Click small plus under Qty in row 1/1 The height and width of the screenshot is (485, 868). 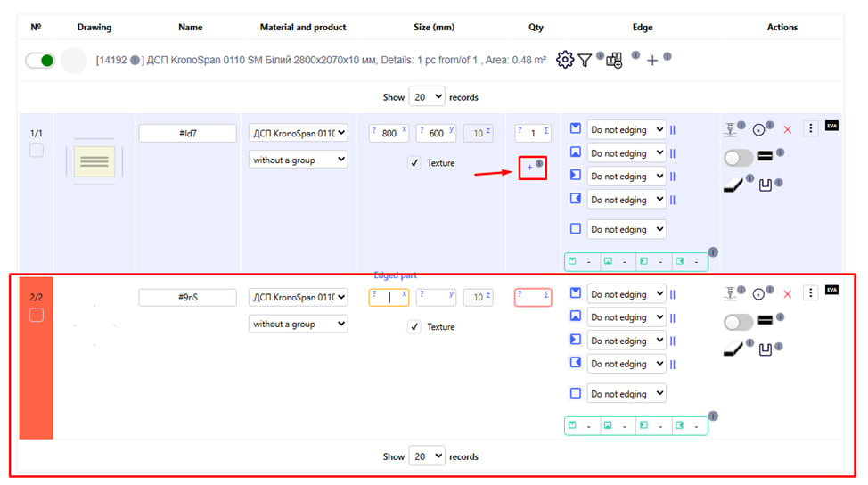[530, 168]
